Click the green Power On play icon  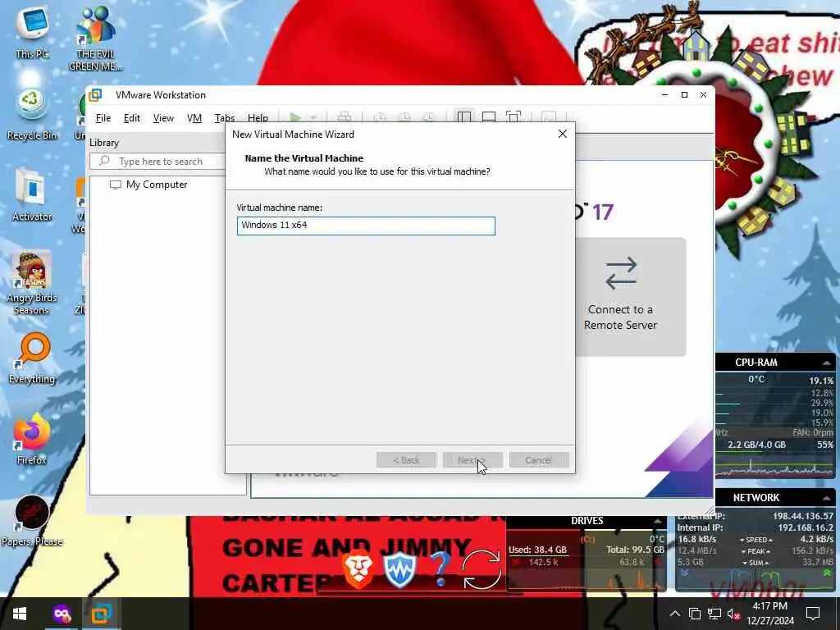coord(295,116)
